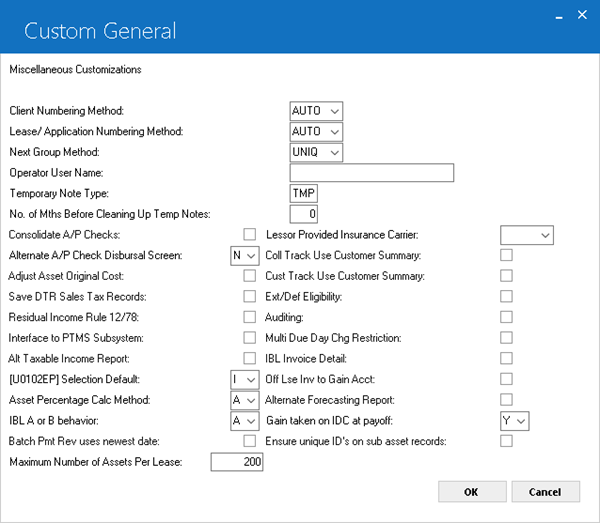Toggle IBL Invoice Detail checkbox
Viewport: 600px width, 523px height.
coord(506,358)
